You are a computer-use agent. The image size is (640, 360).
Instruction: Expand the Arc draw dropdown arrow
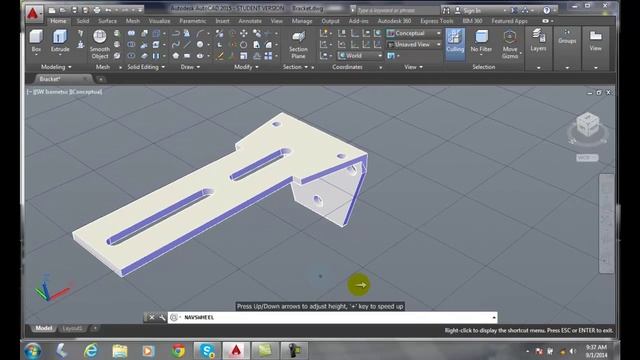coord(209,33)
